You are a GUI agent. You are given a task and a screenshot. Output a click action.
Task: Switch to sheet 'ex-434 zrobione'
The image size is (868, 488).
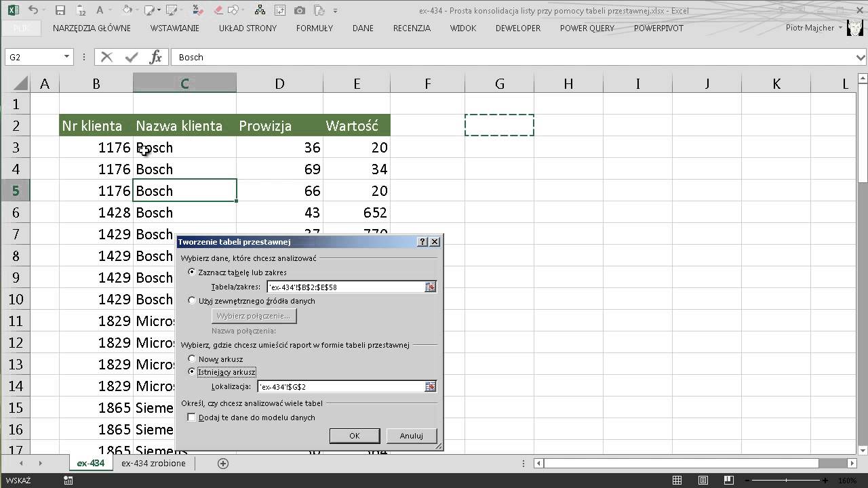click(x=153, y=463)
